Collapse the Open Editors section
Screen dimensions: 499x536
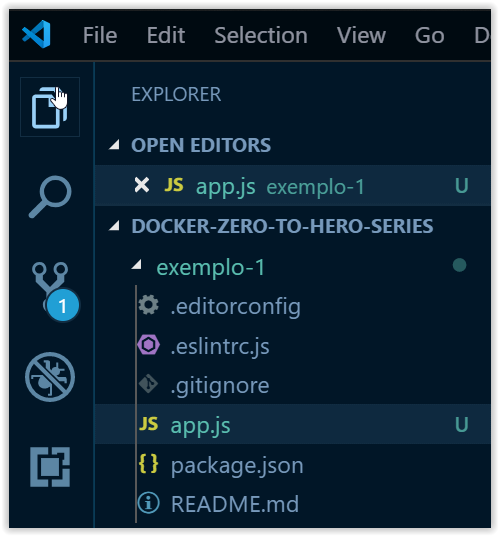[x=114, y=145]
